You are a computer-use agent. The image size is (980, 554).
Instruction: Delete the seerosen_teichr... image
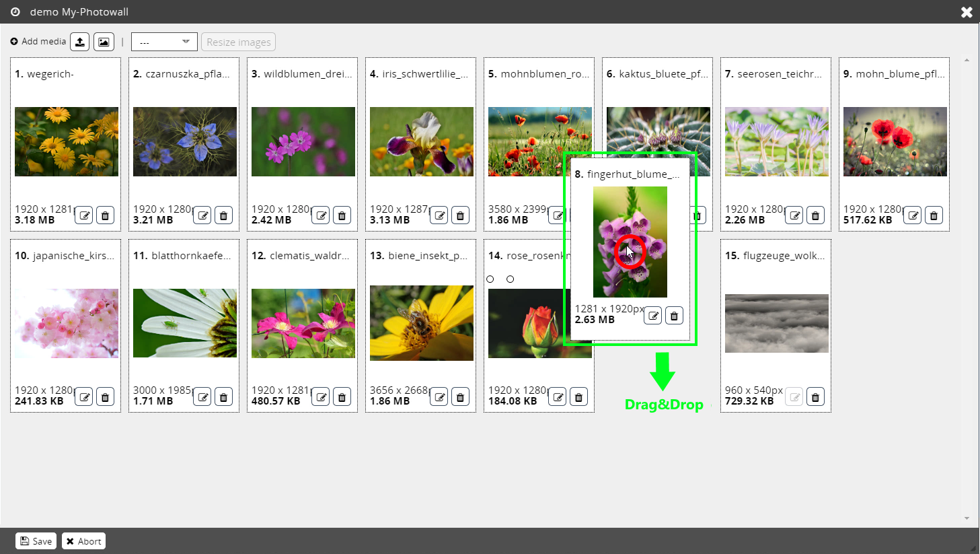[x=815, y=215]
